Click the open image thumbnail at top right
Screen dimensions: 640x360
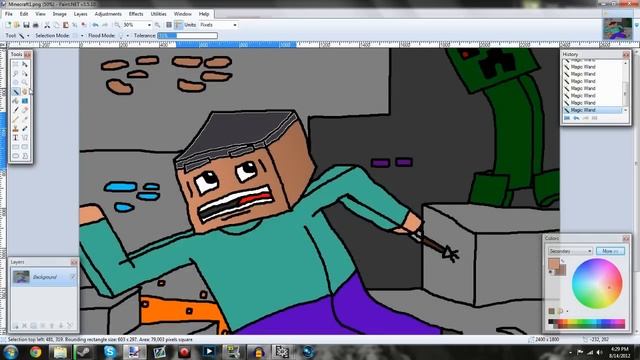[x=617, y=29]
